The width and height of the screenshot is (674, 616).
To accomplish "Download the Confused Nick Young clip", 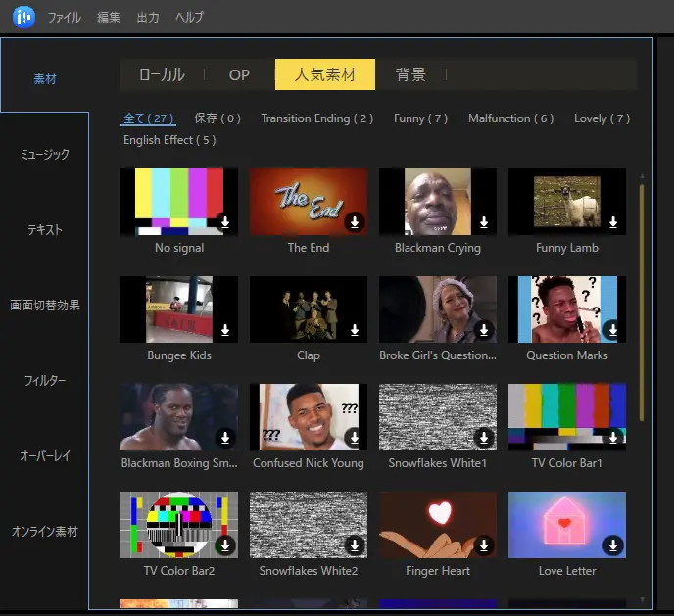I will 355,438.
